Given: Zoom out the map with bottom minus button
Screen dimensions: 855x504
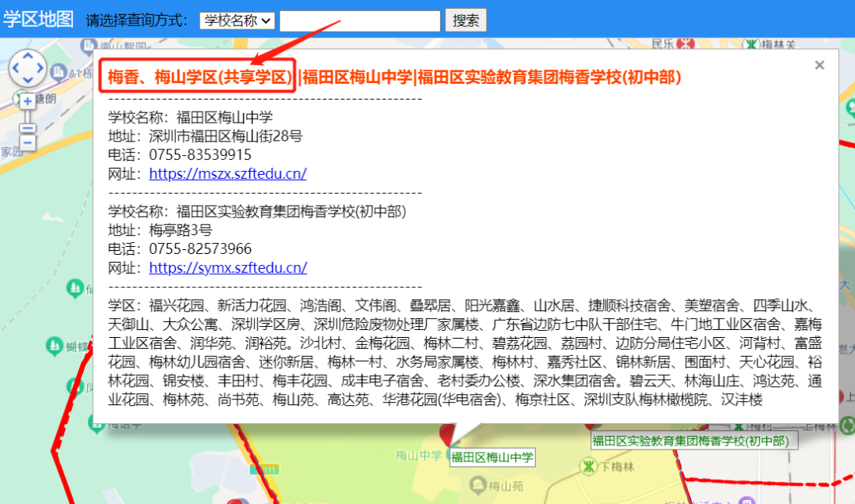Looking at the screenshot, I should click(28, 142).
